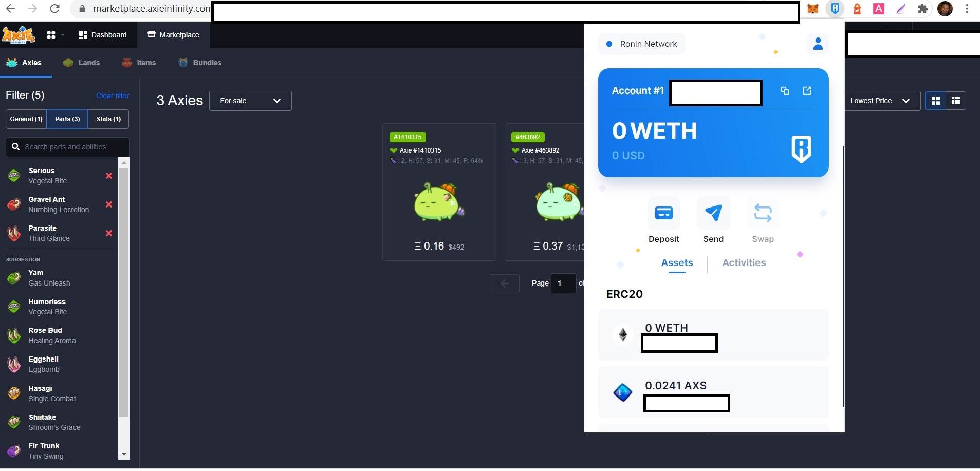Select the Hasagi Single Combat suggestion
Viewport: 980px width, 471px height.
[x=61, y=393]
